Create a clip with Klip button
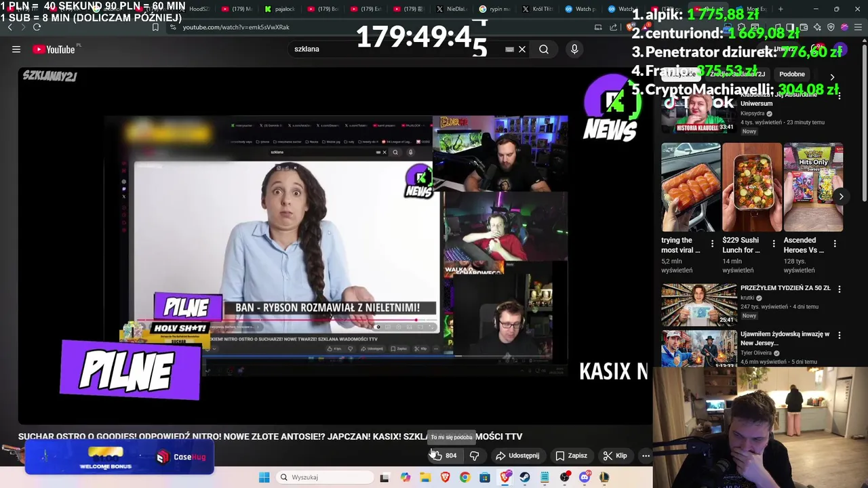This screenshot has height=488, width=868. point(615,455)
